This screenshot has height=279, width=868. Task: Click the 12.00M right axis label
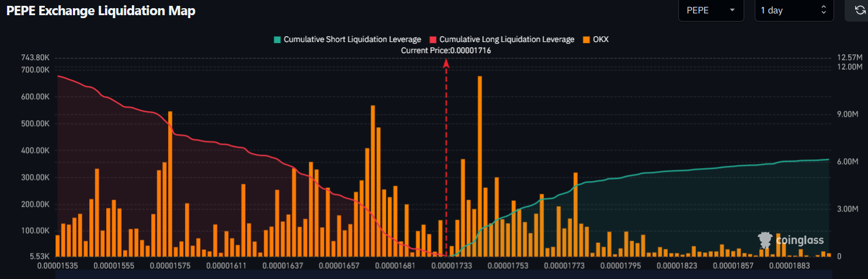click(849, 67)
